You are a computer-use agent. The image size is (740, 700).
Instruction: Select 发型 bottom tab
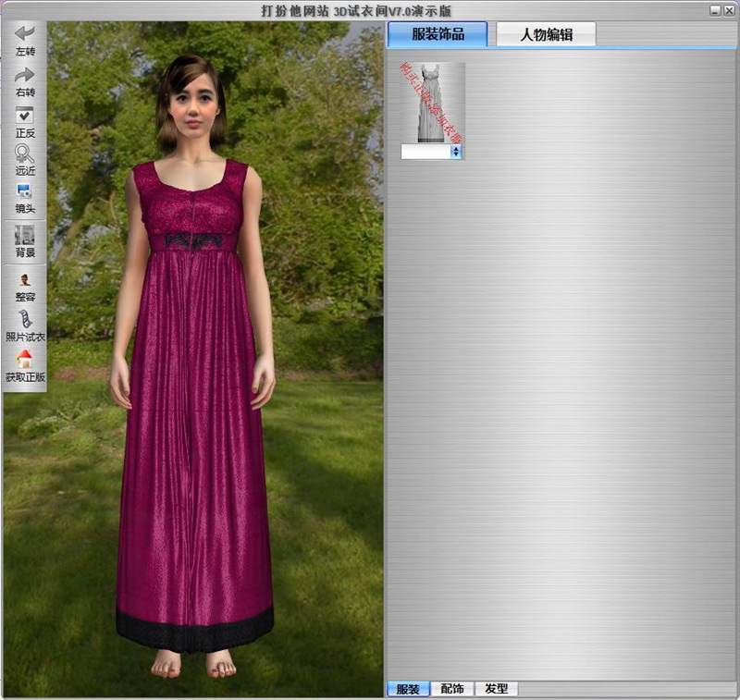click(497, 689)
